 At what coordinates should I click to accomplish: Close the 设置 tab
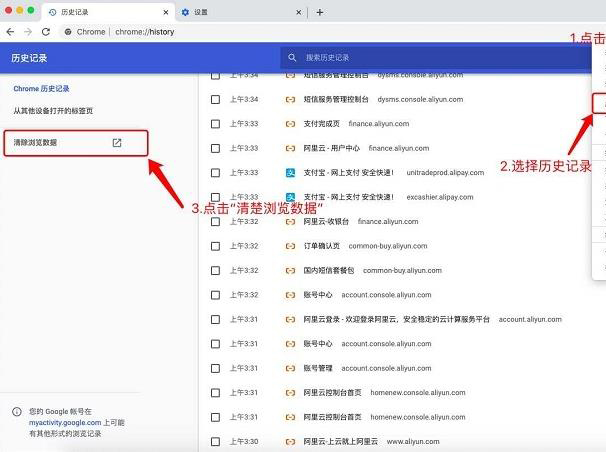point(300,12)
